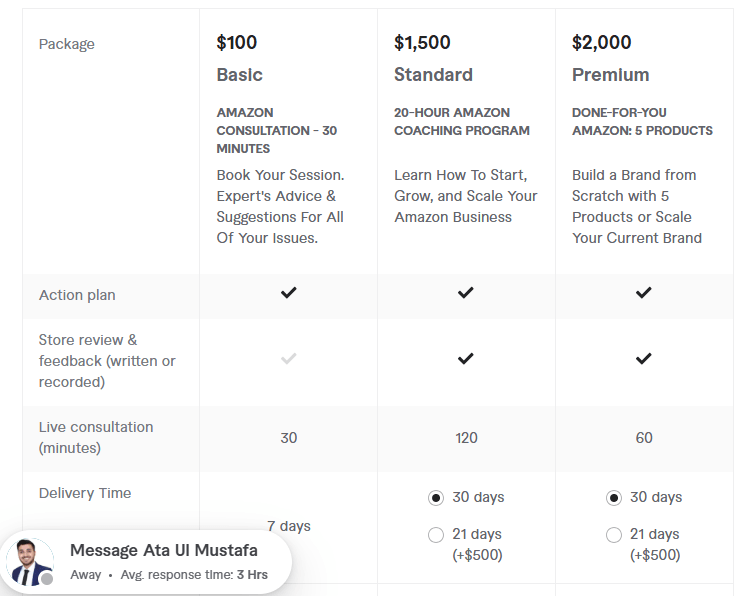
Task: Open Message Ata Ul Mustafa chat
Action: point(164,551)
